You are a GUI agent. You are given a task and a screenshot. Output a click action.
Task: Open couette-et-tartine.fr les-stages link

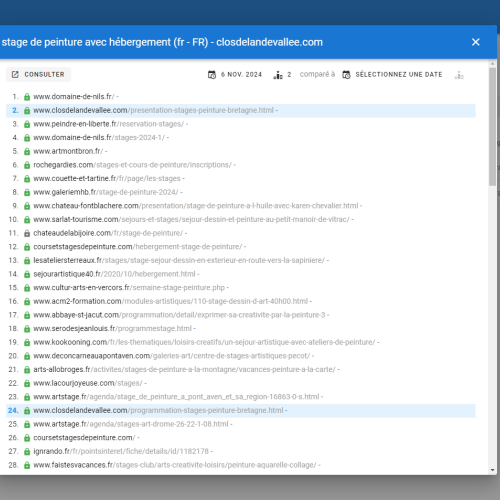coord(107,179)
